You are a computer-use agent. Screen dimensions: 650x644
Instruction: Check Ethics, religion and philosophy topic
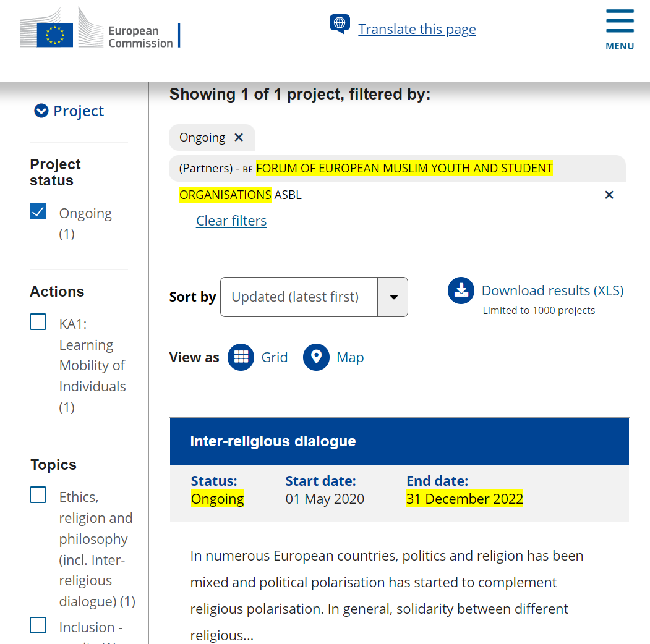(38, 495)
